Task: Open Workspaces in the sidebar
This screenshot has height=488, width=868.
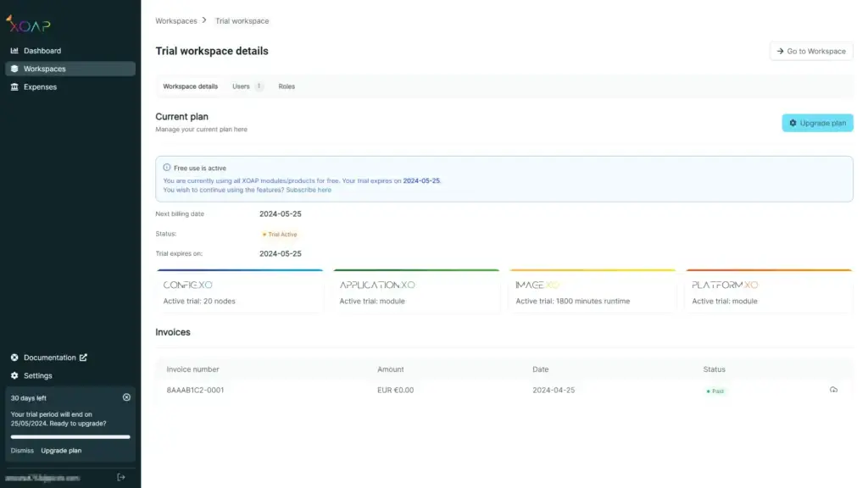Action: pos(70,69)
